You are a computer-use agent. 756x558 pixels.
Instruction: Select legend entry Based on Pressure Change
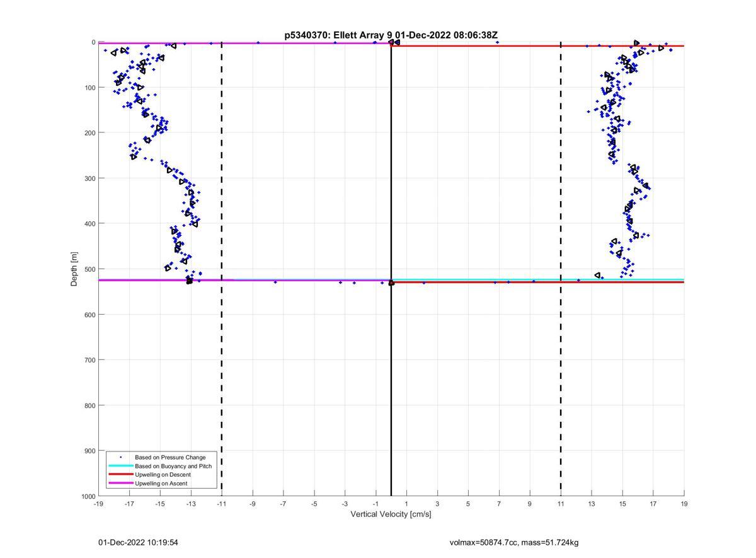click(x=170, y=457)
